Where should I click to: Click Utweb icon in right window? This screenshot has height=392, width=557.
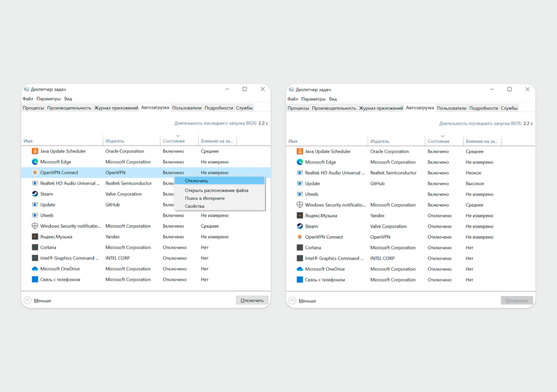click(x=300, y=194)
